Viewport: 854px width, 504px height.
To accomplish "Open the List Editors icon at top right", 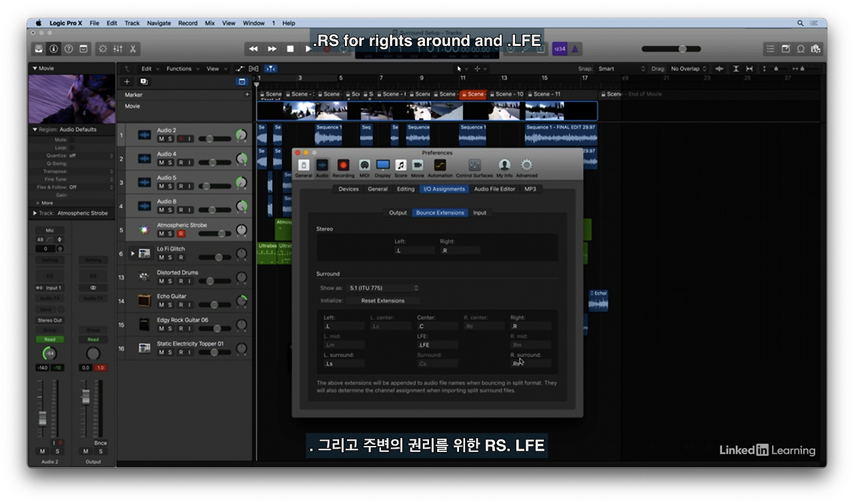I will [x=771, y=49].
